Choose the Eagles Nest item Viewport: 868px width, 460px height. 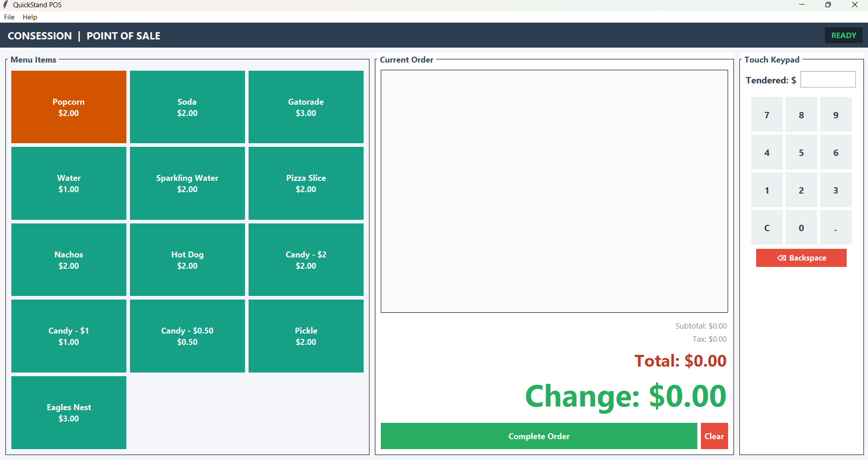69,412
